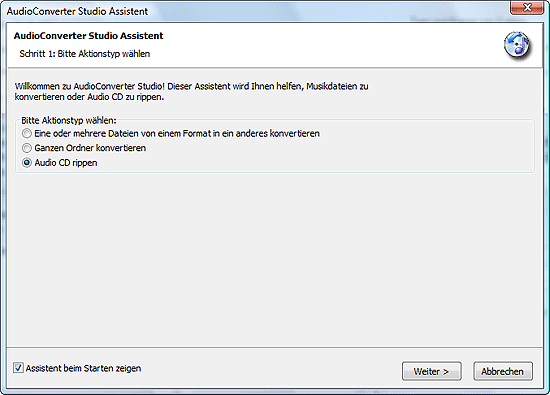Click the 'Weiter >' button
Viewport: 550px width, 395px height.
431,371
